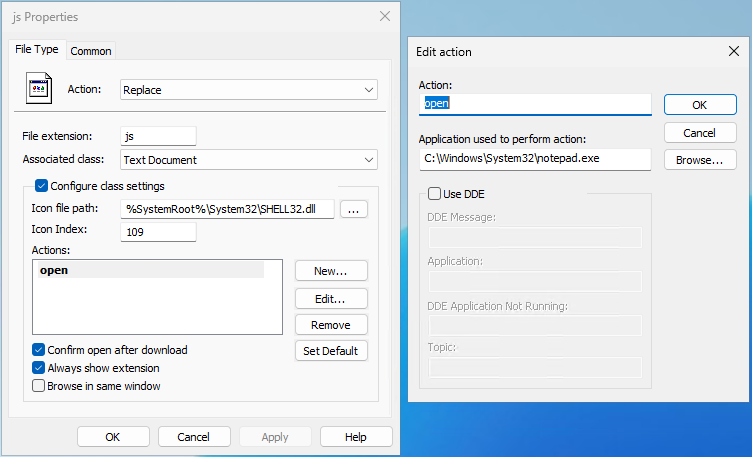Click the Icon Index input field
Screen dimensions: 752x457
coord(158,232)
